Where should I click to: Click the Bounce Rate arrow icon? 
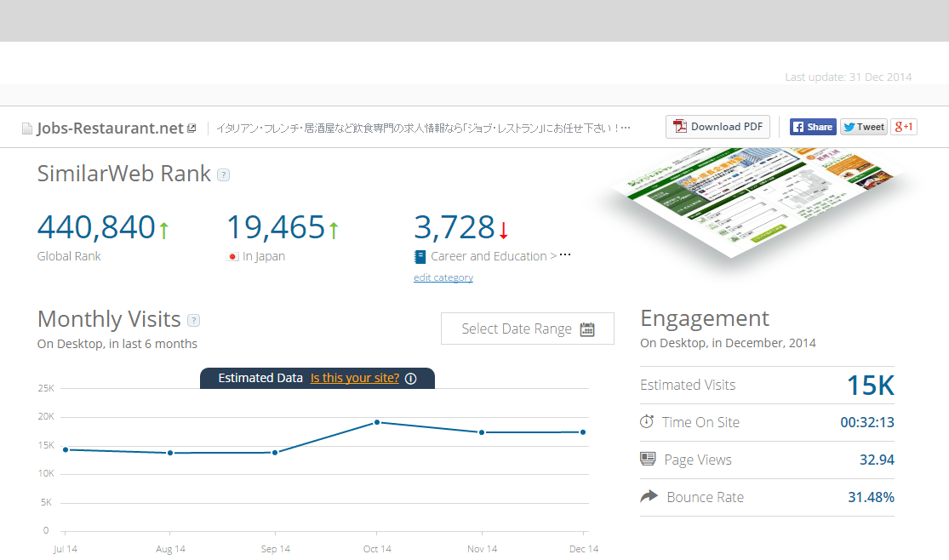(649, 496)
